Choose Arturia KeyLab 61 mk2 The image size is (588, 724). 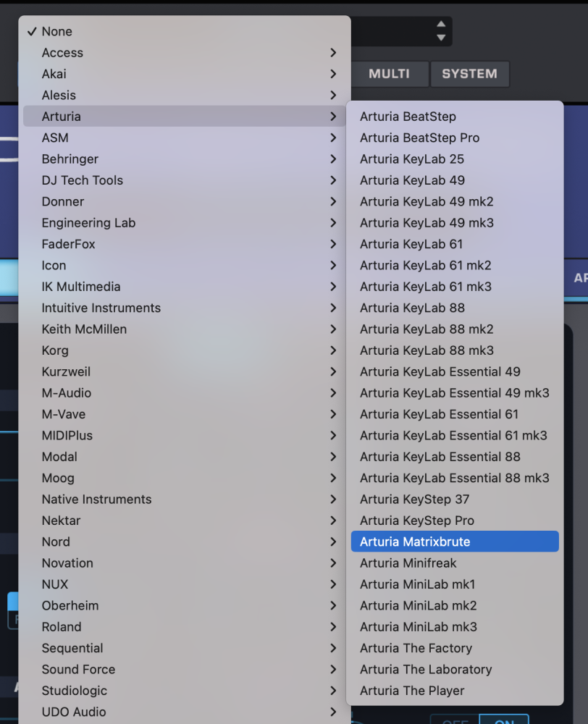click(x=455, y=265)
